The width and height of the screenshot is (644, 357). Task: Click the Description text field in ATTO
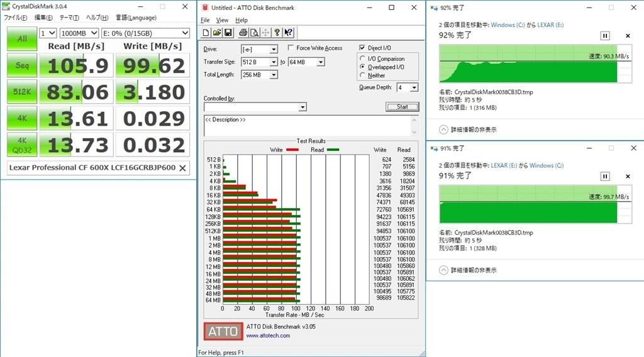[x=307, y=126]
